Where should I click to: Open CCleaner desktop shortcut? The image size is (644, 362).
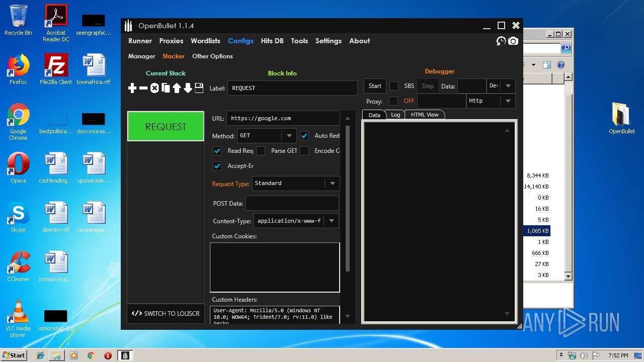click(18, 266)
